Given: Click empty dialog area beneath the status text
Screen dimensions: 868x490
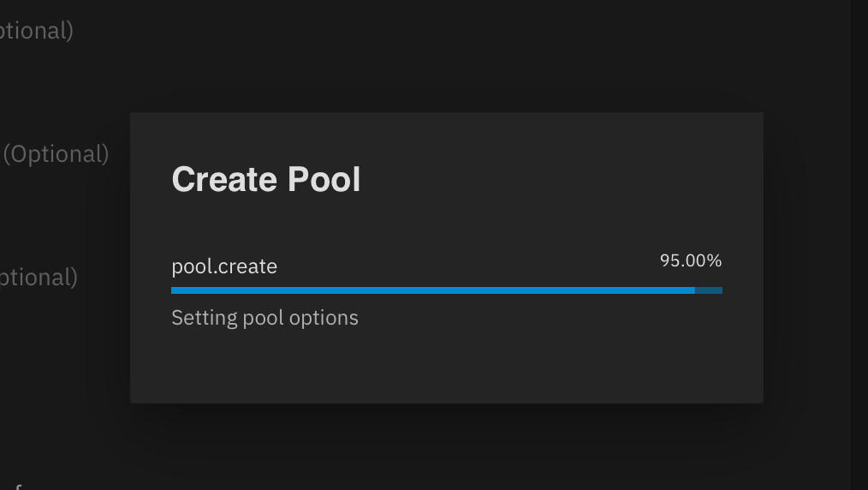Looking at the screenshot, I should coord(445,364).
